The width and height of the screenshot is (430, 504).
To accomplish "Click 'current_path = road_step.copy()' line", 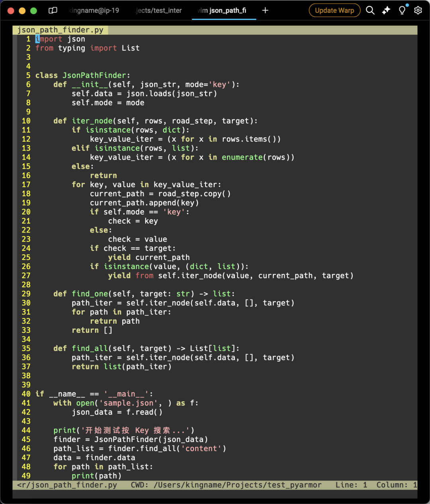I will click(x=160, y=194).
